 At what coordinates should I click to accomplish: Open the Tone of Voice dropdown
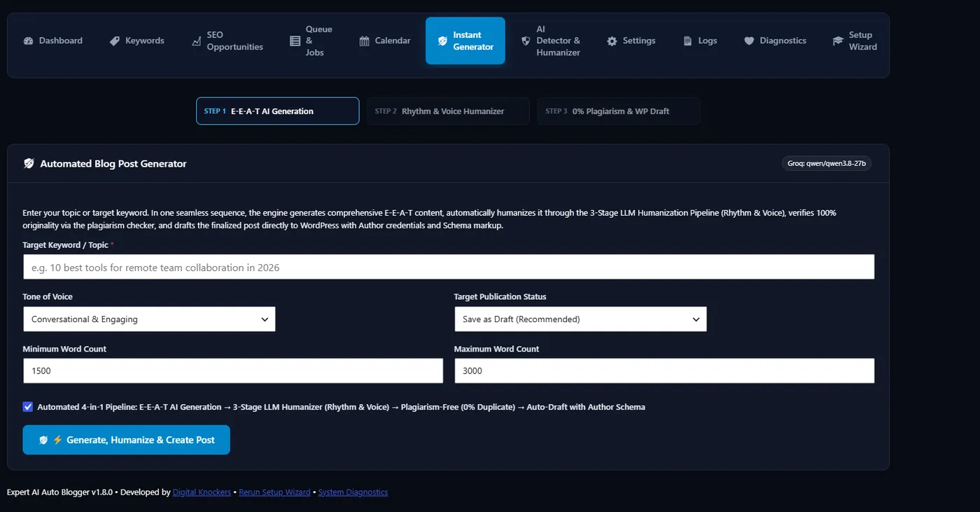point(149,319)
